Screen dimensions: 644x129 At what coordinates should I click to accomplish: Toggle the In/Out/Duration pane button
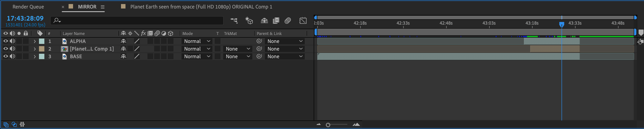[22, 124]
